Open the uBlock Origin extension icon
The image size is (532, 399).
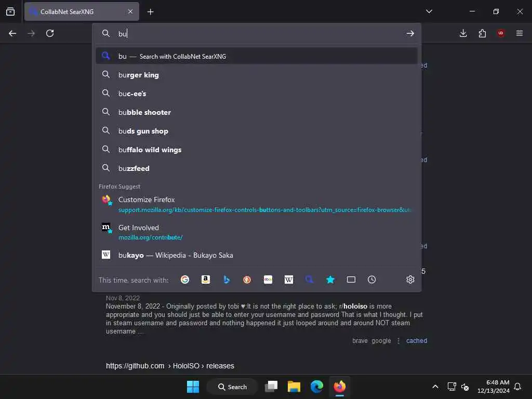pos(501,33)
